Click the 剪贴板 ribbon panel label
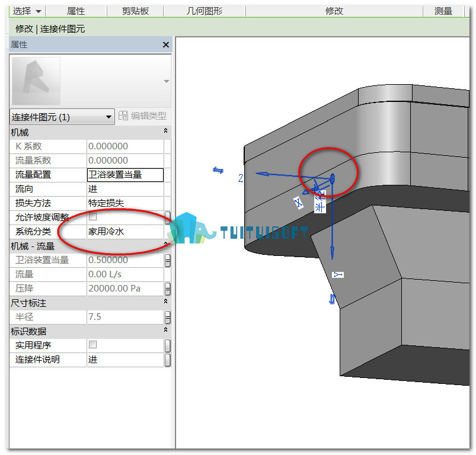The width and height of the screenshot is (476, 455). tap(135, 11)
